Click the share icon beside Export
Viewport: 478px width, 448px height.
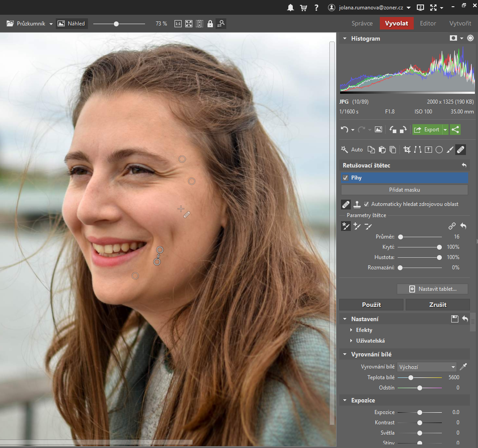455,130
